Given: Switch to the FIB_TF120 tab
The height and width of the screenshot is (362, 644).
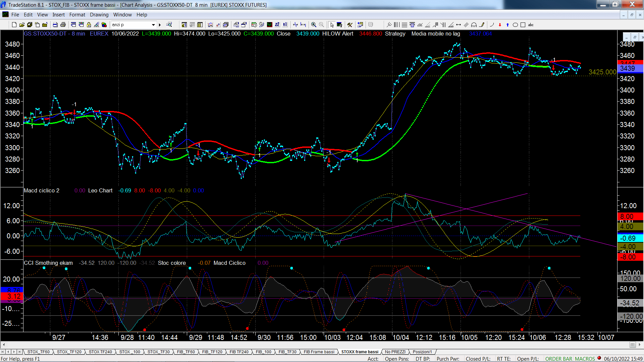Looking at the screenshot, I should click(212, 352).
